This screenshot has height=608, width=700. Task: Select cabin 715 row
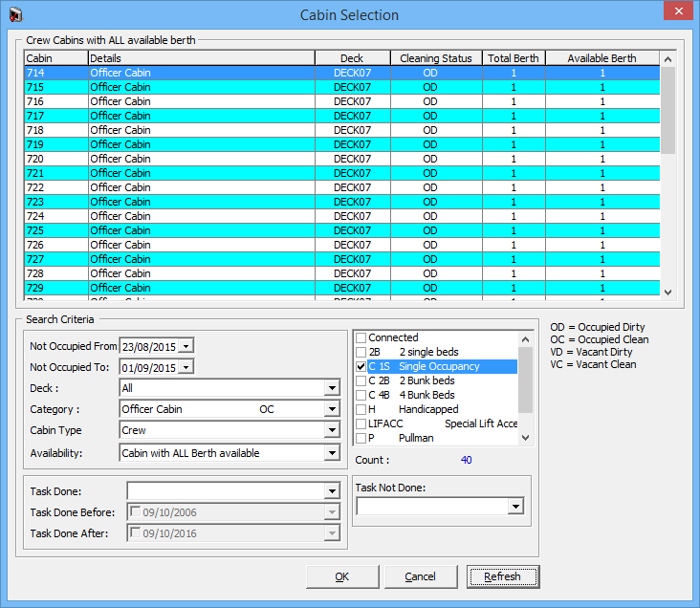[x=342, y=87]
